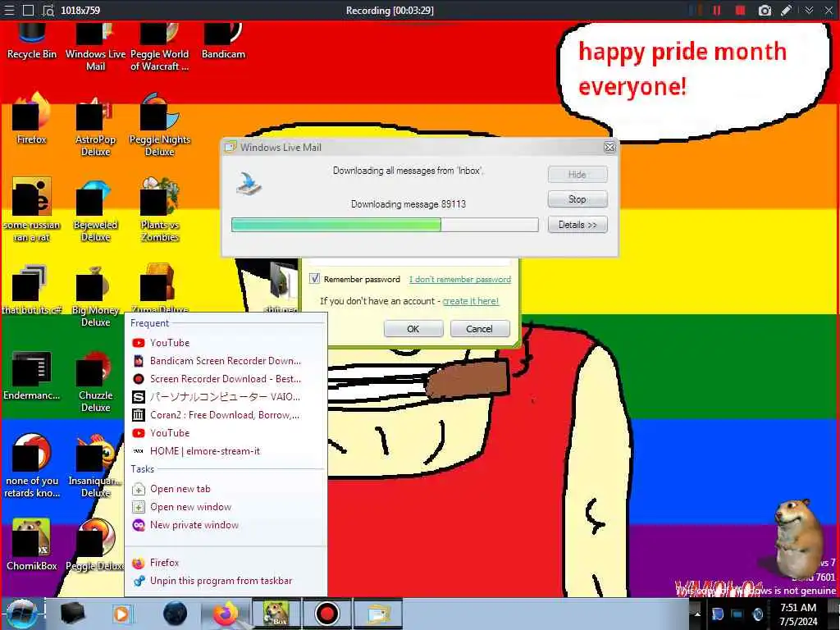This screenshot has width=840, height=630.
Task: Open the Plants vs Zombies desktop shortcut
Action: 160,210
